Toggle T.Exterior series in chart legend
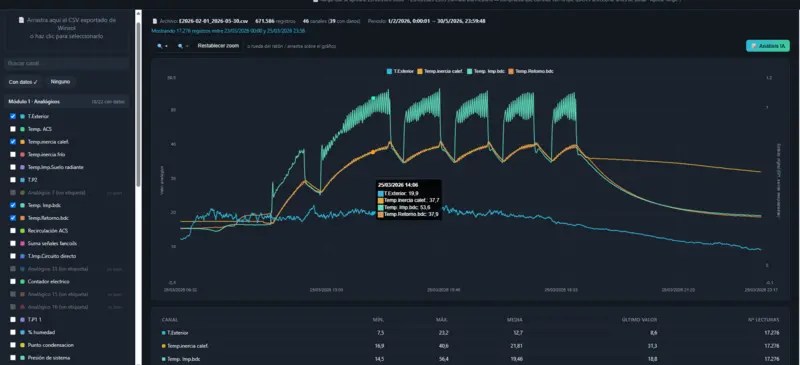 click(x=400, y=71)
